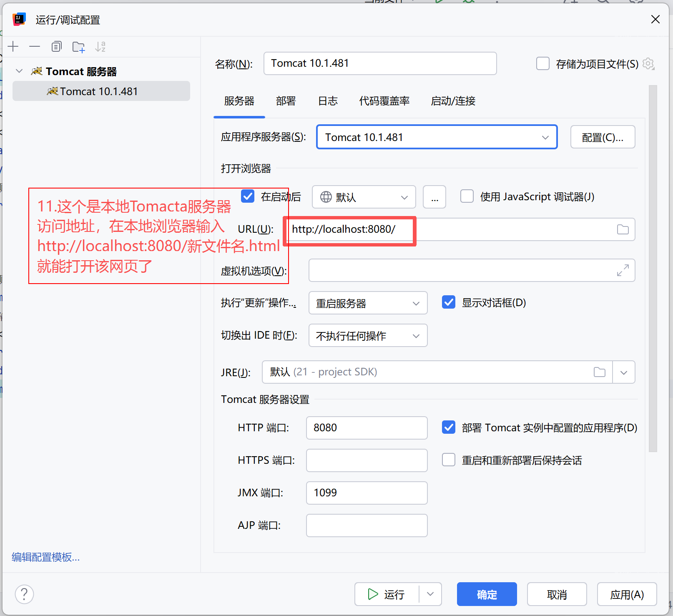Click the JMX port field
The image size is (673, 616).
click(367, 493)
